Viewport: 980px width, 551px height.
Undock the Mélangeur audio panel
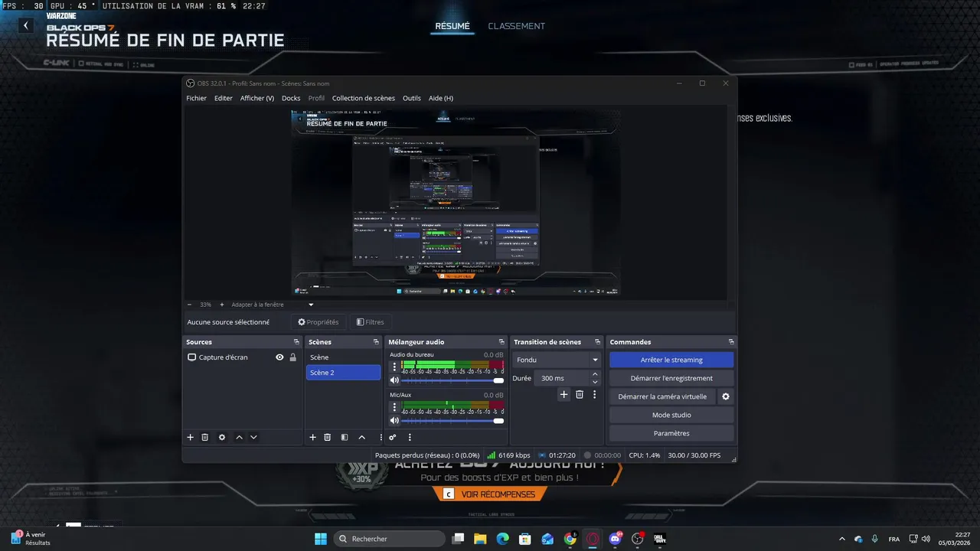(x=501, y=342)
